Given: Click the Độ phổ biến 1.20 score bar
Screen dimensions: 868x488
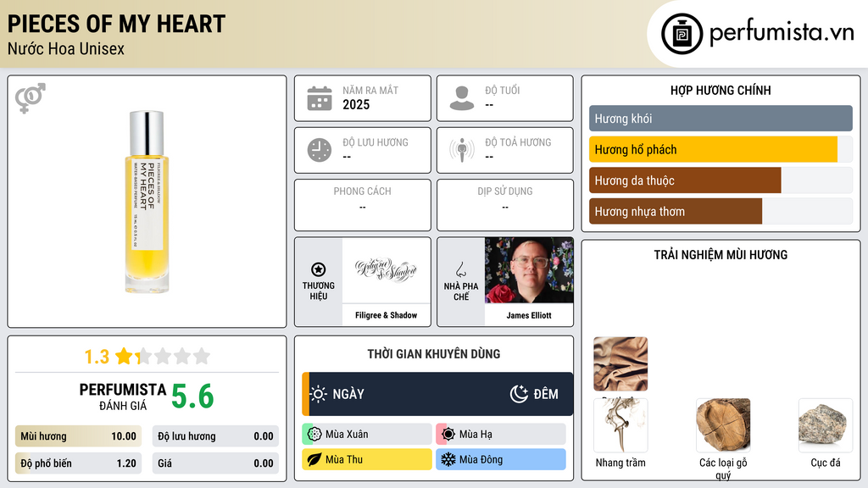Looking at the screenshot, I should pyautogui.click(x=79, y=463).
